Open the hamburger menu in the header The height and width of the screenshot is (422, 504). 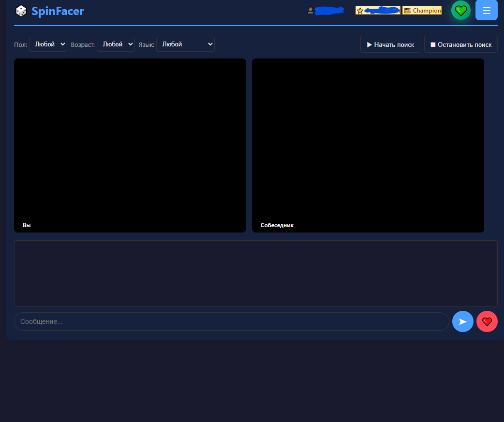pyautogui.click(x=486, y=10)
